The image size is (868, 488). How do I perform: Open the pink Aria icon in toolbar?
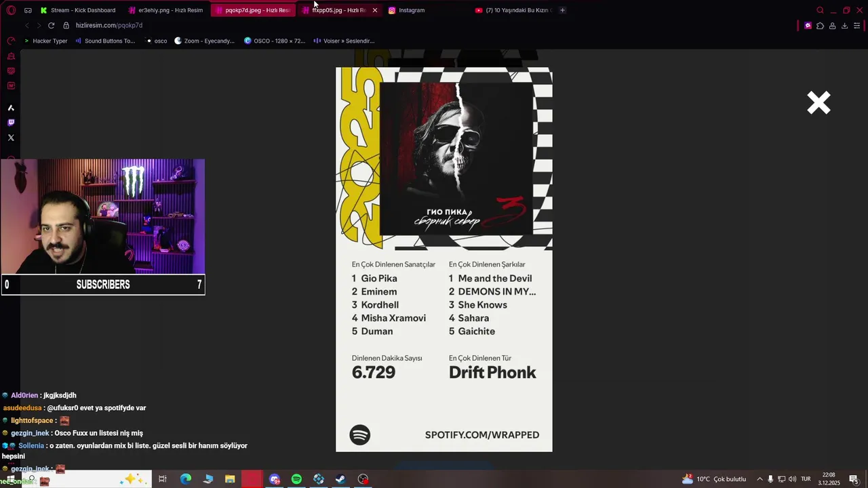[x=808, y=26]
